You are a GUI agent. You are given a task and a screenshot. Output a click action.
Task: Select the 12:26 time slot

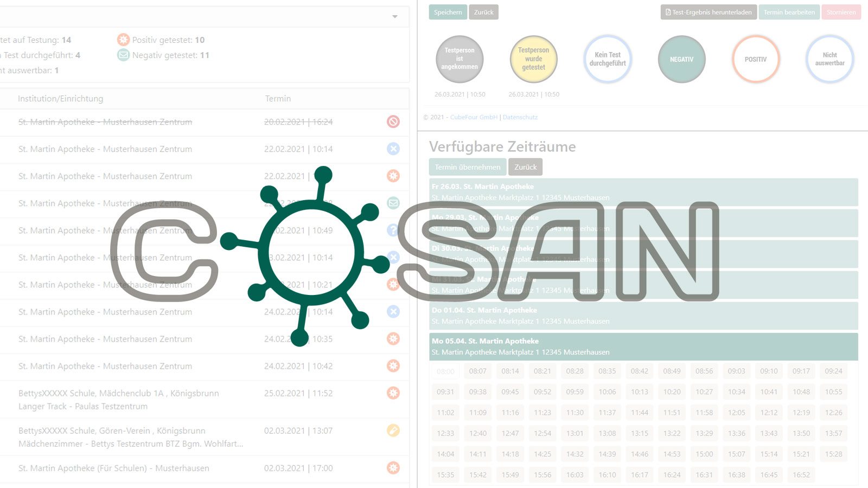click(834, 413)
